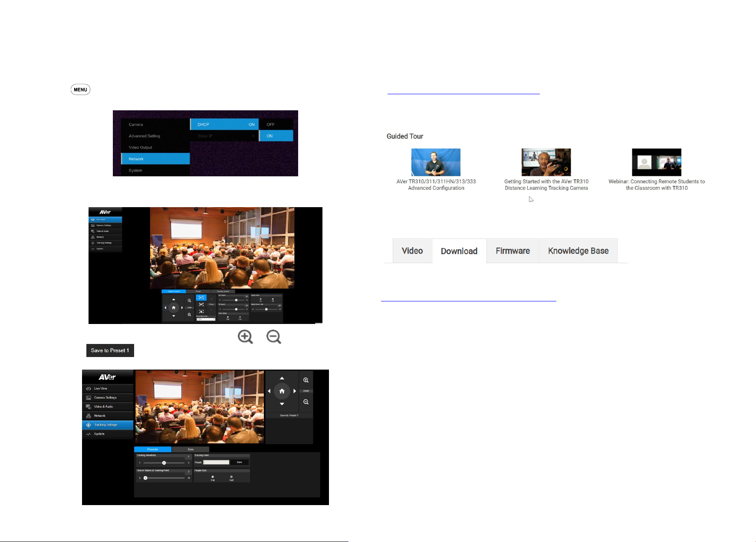Switch to the Camera Control tab
Image resolution: width=756 pixels, height=542 pixels.
pyautogui.click(x=174, y=291)
